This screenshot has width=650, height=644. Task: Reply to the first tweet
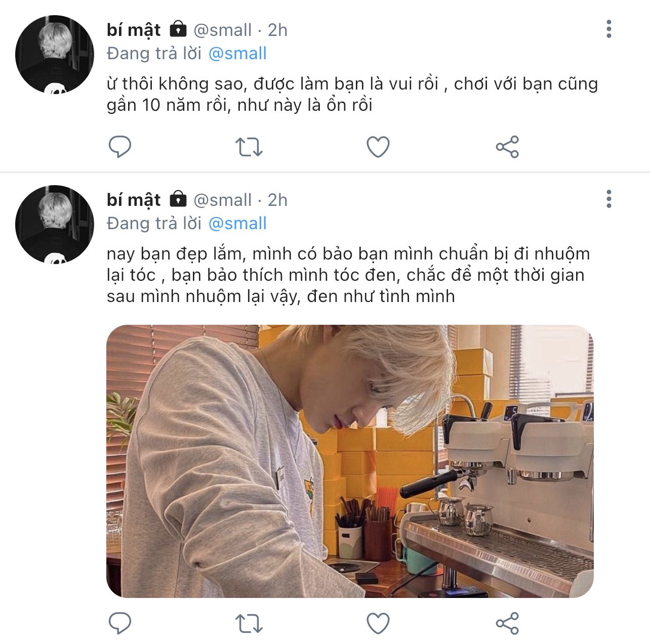pos(120,147)
